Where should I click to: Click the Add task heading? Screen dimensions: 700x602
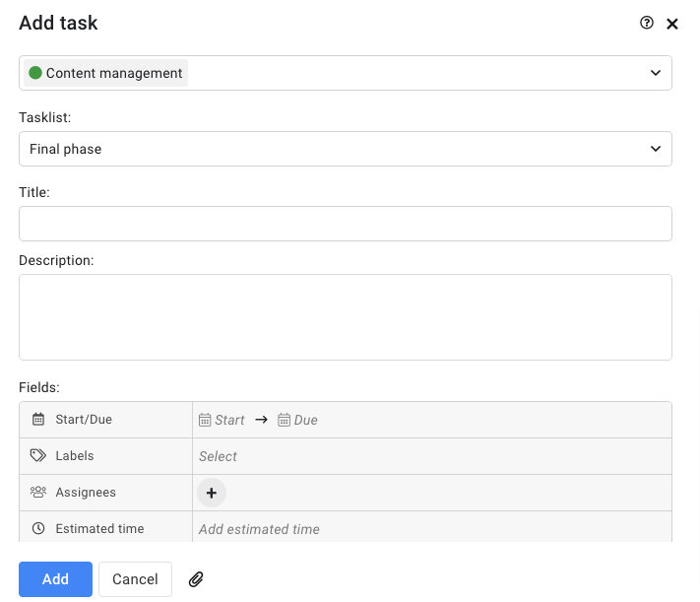58,23
